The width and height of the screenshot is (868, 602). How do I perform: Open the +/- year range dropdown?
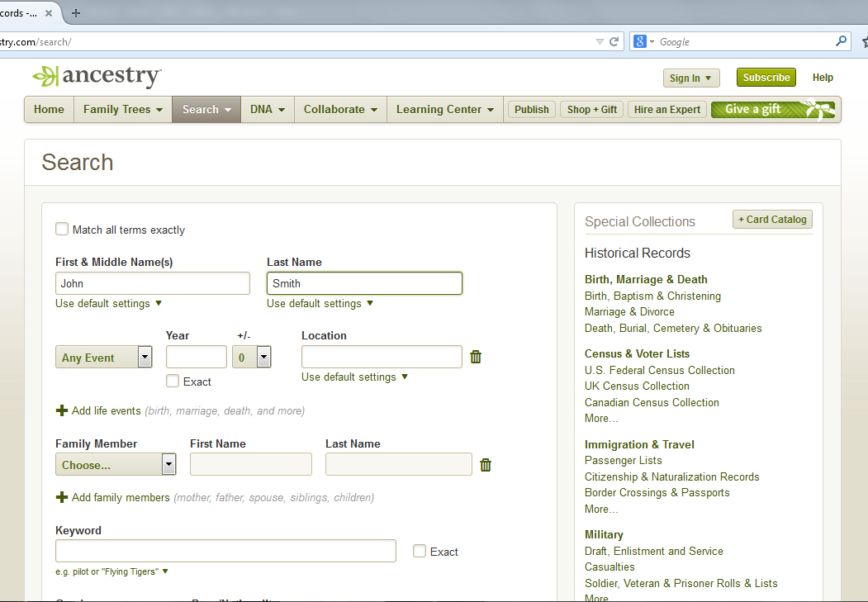[x=251, y=357]
